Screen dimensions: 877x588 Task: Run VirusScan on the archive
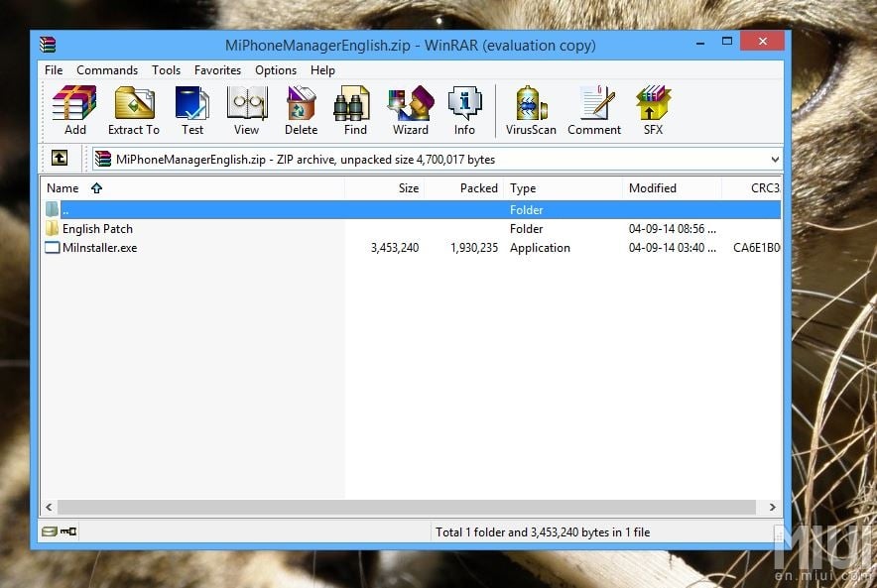point(531,111)
